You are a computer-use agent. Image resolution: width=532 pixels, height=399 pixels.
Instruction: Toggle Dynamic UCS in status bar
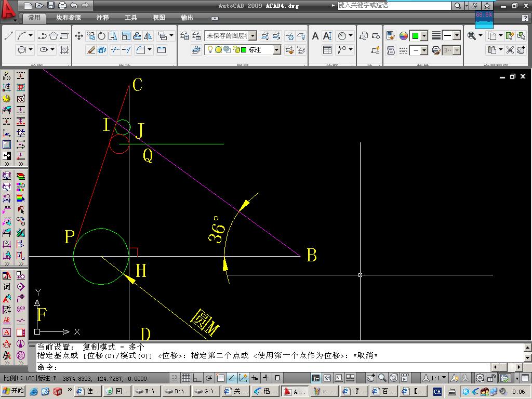pyautogui.click(x=243, y=378)
